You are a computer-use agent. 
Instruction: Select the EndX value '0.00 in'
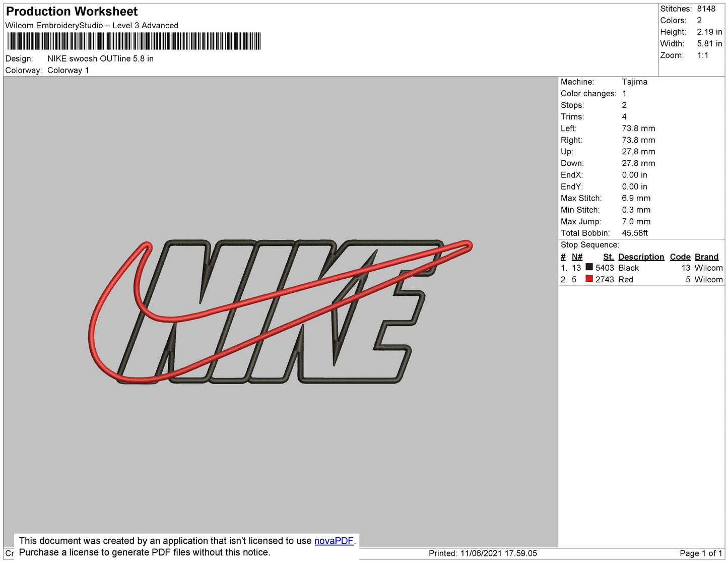coord(634,175)
